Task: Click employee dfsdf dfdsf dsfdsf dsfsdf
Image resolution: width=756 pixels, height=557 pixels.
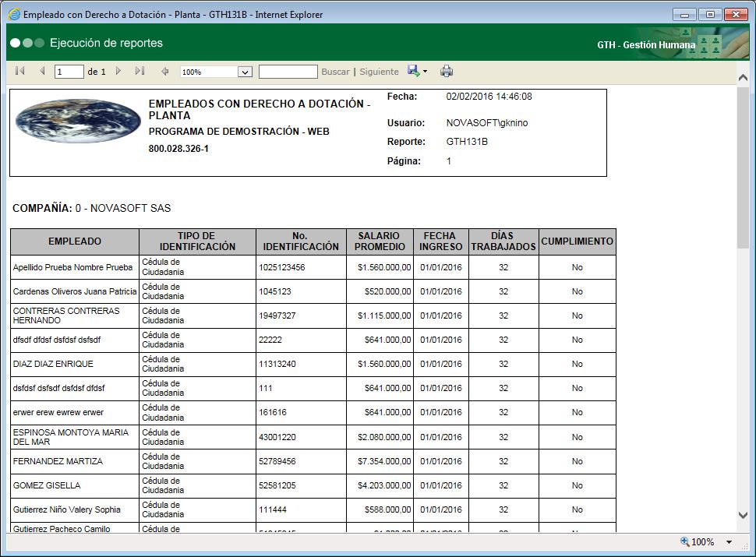Action: [57, 340]
